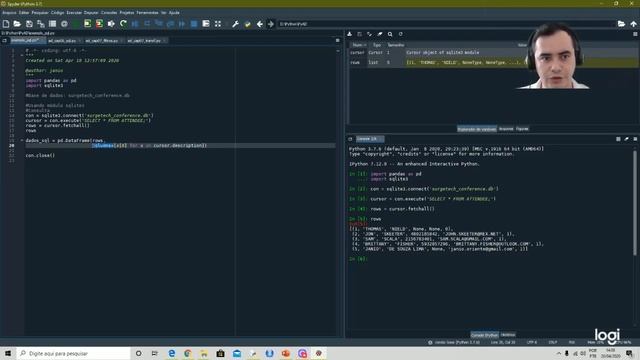Screen dimensions: 640x360
Task: Search variables with the magnifier icon
Action: (390, 34)
